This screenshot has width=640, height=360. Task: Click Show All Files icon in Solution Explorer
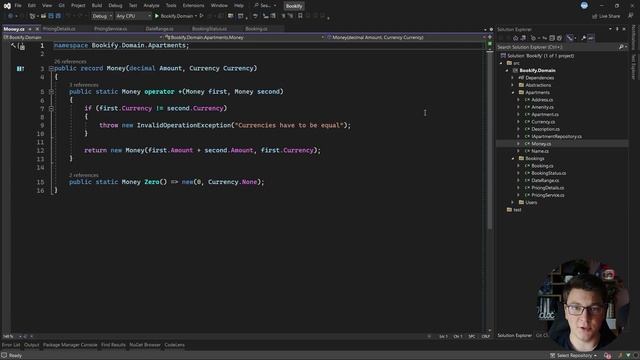click(x=559, y=38)
